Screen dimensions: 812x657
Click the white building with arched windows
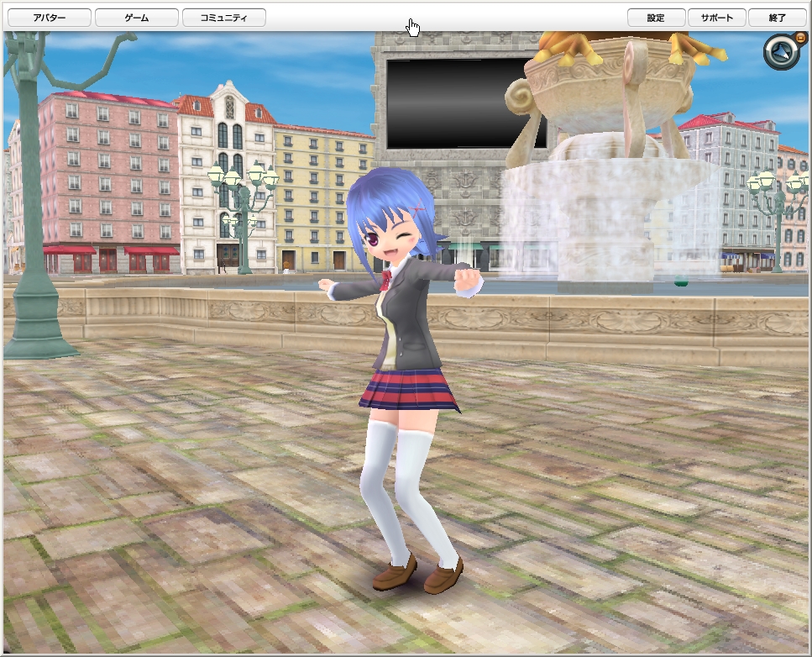pos(227,134)
